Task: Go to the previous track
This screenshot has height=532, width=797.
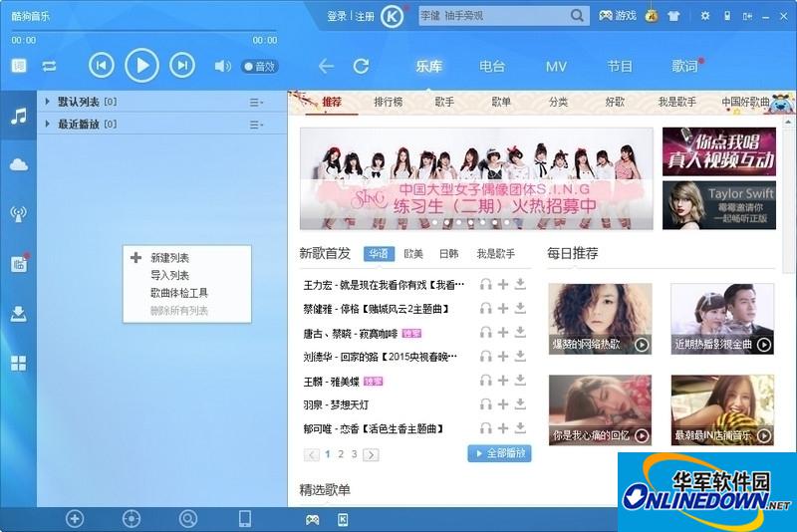Action: point(102,66)
